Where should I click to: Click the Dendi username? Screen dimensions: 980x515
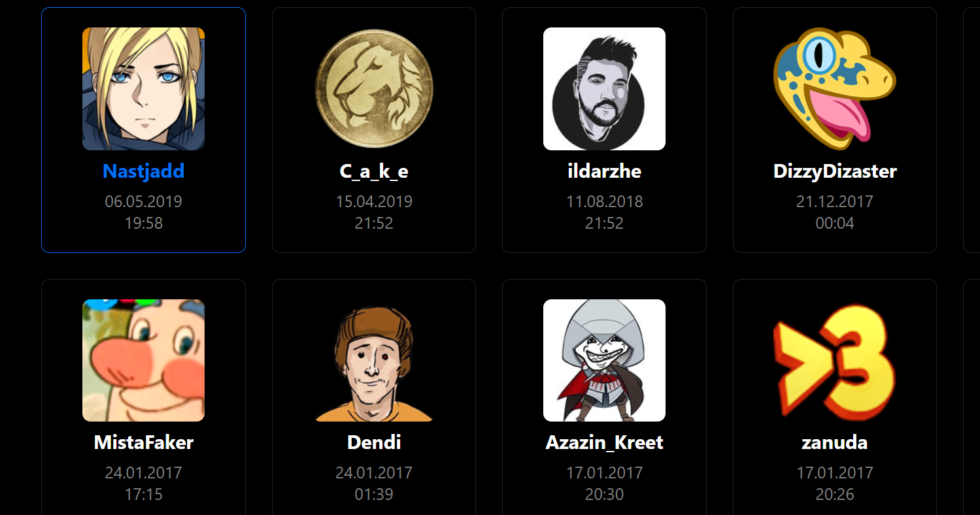pos(374,442)
